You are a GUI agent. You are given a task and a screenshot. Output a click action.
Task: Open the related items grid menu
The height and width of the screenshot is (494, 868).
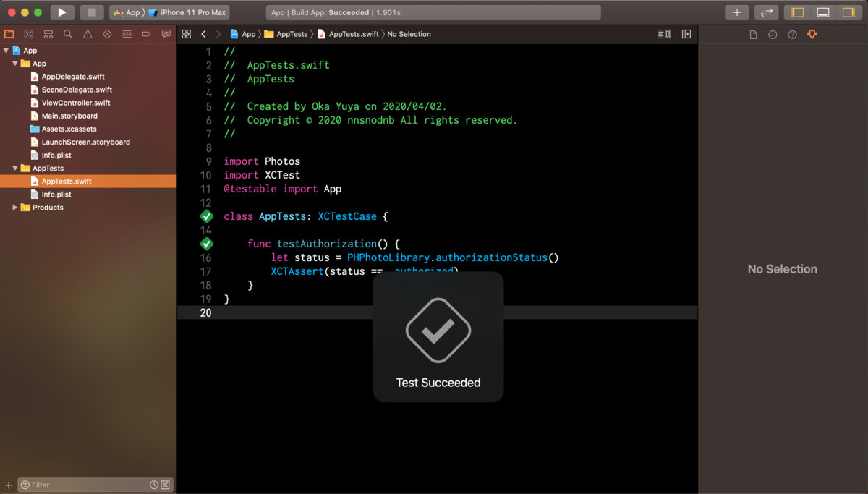point(187,34)
